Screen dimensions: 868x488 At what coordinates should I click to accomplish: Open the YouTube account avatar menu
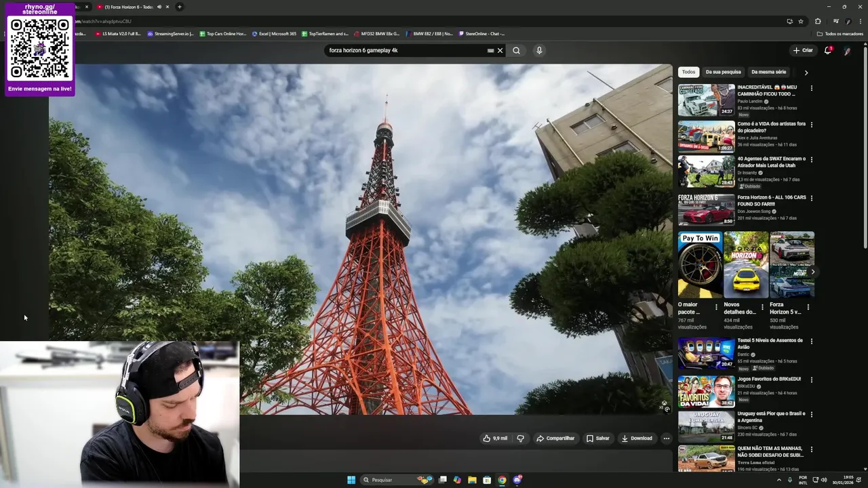pyautogui.click(x=848, y=50)
